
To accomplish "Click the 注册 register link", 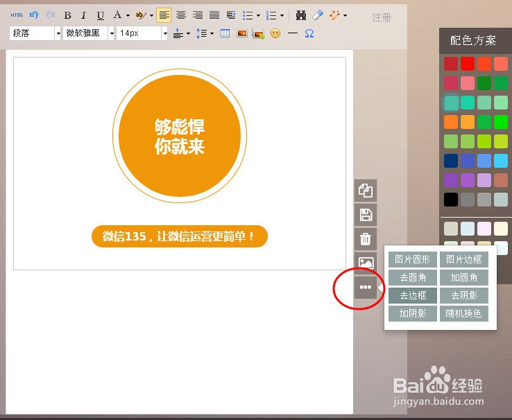I will (x=382, y=17).
